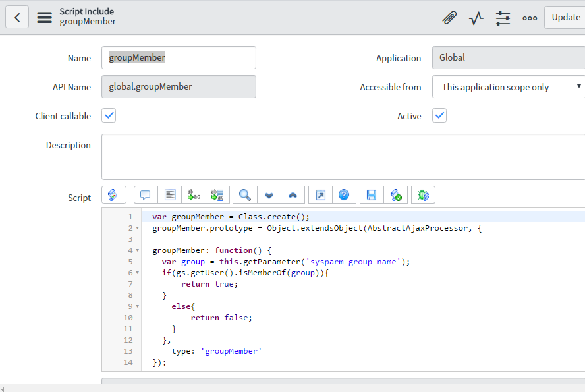This screenshot has width=585, height=392.
Task: Collapse the function fold at line 4
Action: 138,250
